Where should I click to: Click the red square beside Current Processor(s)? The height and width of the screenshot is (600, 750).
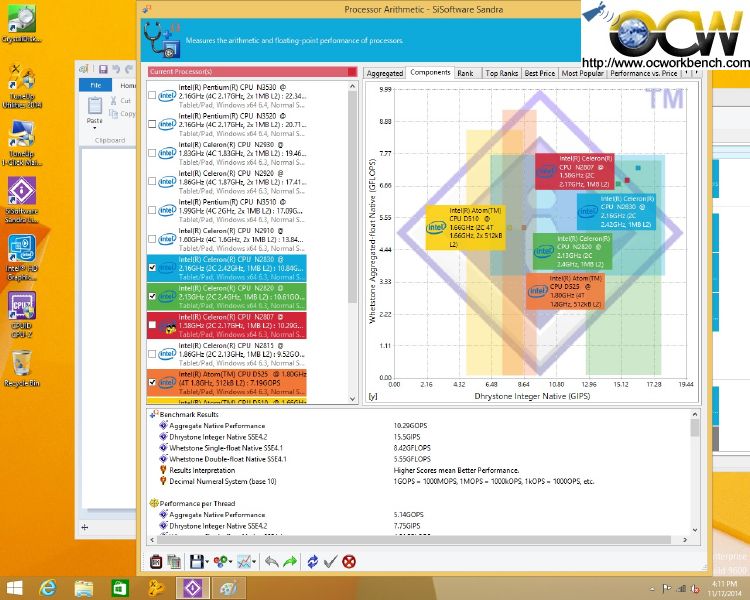pyautogui.click(x=352, y=72)
